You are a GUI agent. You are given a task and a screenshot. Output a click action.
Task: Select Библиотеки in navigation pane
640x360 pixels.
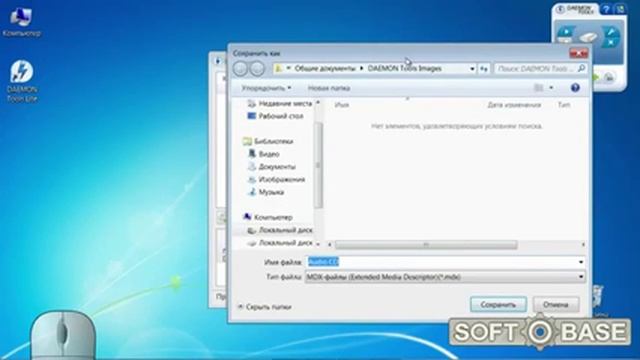pyautogui.click(x=268, y=141)
